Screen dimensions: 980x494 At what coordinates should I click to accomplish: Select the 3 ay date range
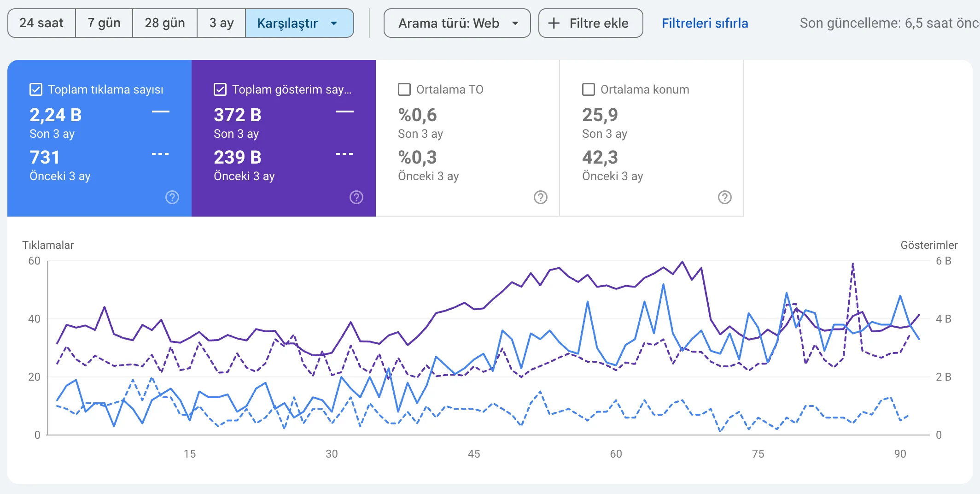click(222, 23)
